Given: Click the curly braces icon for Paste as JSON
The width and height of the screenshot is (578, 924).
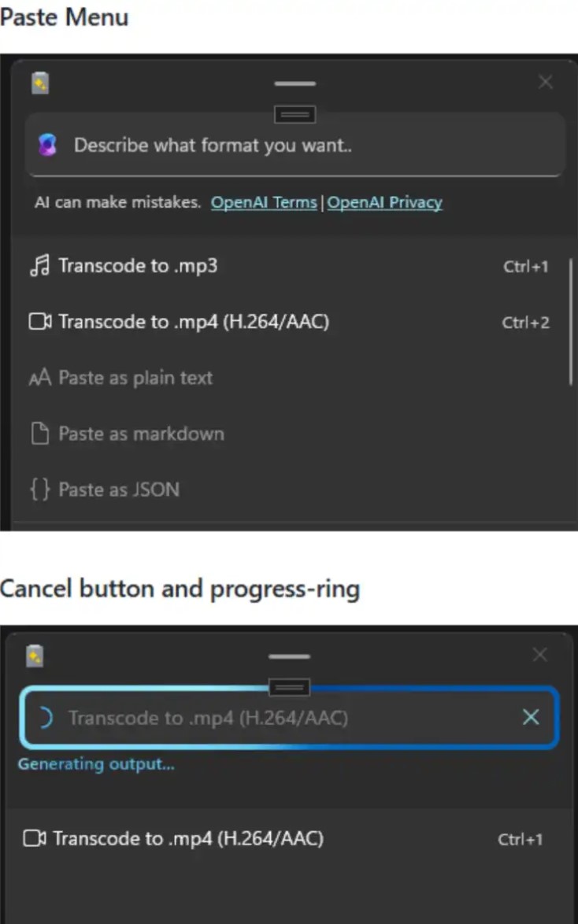Looking at the screenshot, I should tap(39, 490).
